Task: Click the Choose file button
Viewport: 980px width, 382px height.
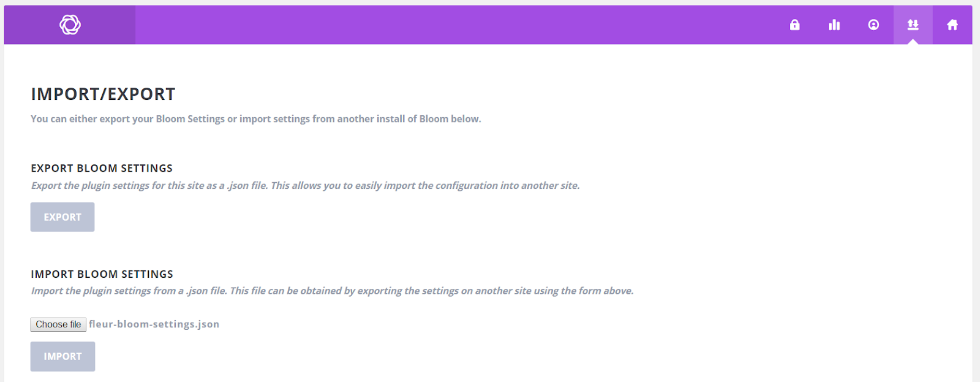Action: point(58,324)
